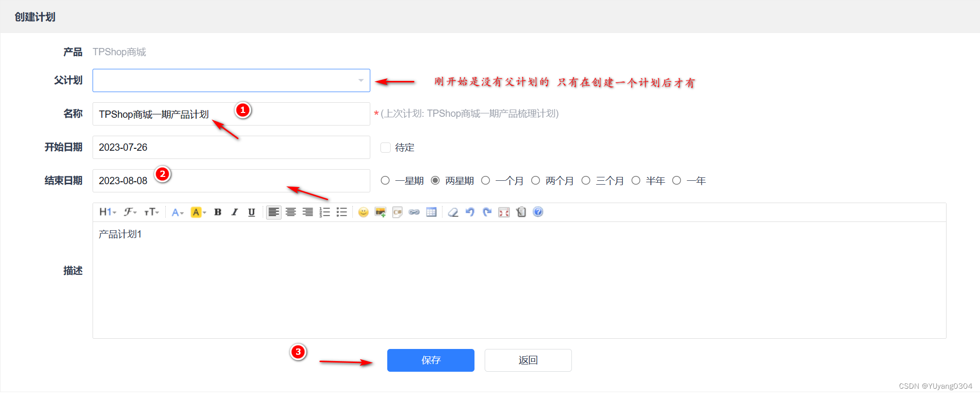The height and width of the screenshot is (395, 980).
Task: Open the yellow highlight color picker
Action: pos(198,212)
